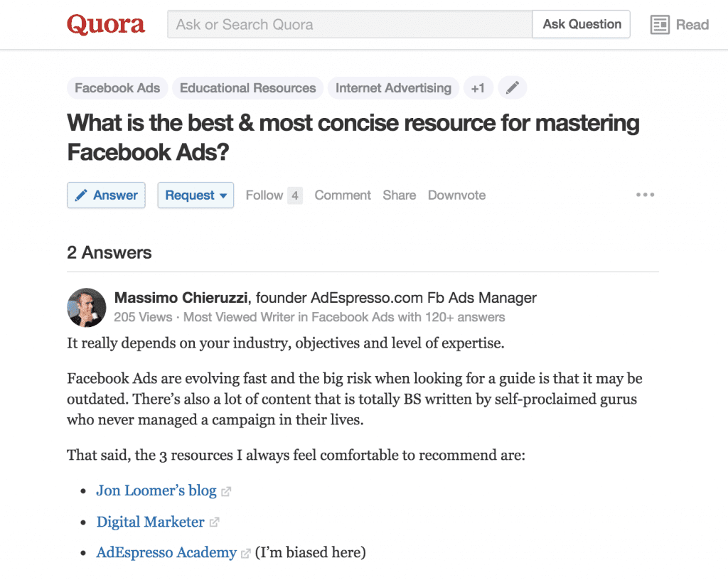Edit topics with the pencil icon
Viewport: 728px width, 580px height.
512,87
